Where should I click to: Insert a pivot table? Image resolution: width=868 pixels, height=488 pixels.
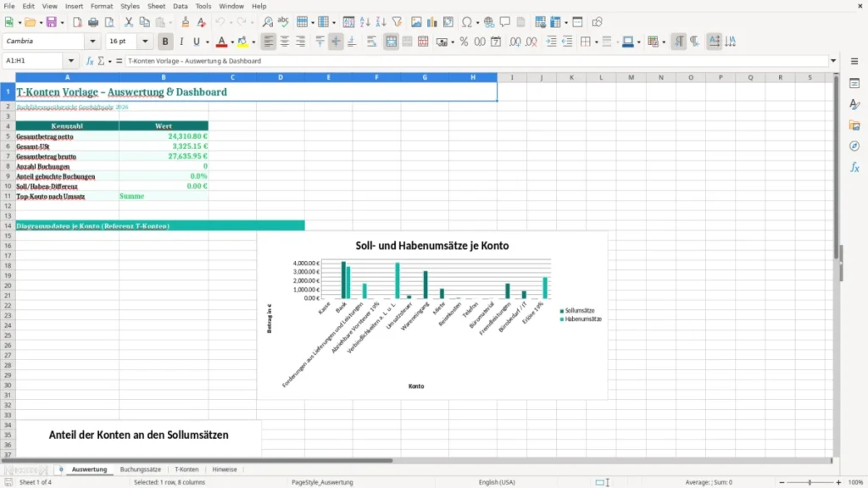(448, 22)
